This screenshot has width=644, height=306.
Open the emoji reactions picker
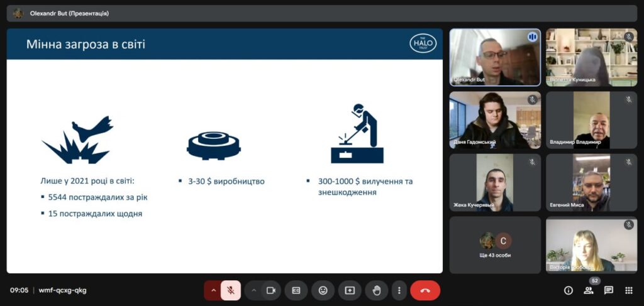323,290
